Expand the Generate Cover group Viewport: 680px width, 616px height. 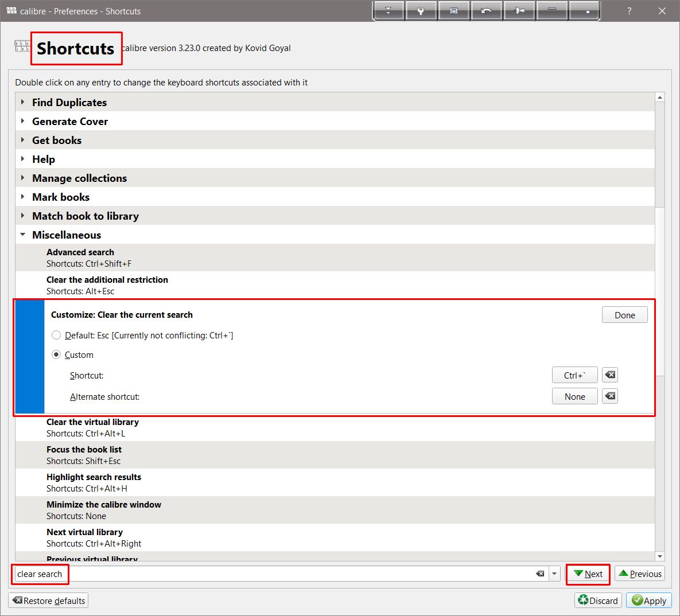(22, 121)
